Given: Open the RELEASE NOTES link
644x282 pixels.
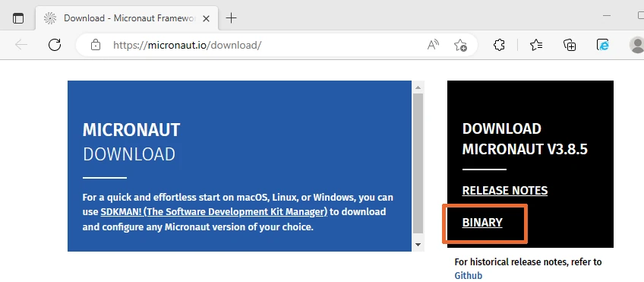Looking at the screenshot, I should [x=505, y=190].
